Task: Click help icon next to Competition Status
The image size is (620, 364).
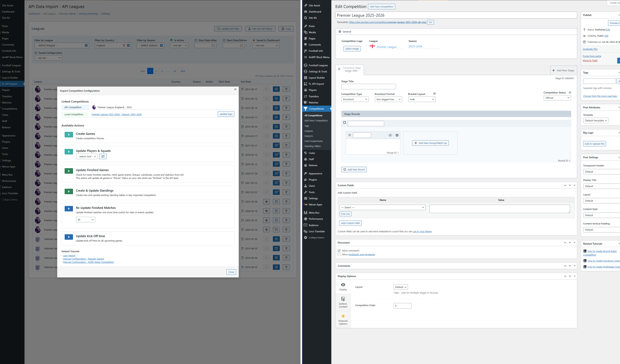Action: point(570,93)
